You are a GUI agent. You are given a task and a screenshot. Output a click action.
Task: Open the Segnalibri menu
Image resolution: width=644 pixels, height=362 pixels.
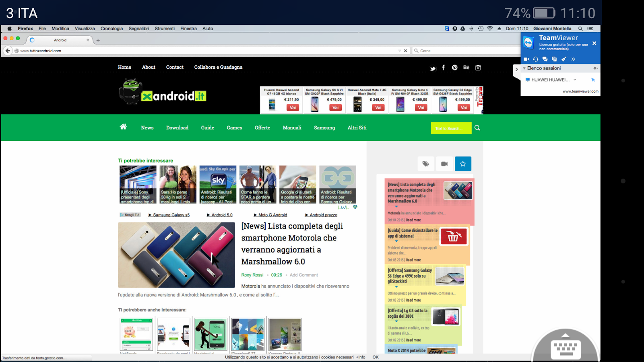tap(139, 29)
